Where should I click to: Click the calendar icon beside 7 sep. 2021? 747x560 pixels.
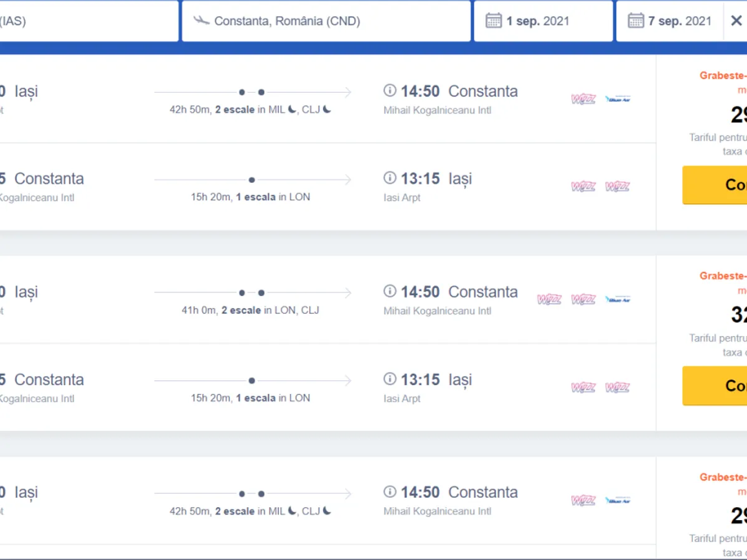pyautogui.click(x=636, y=21)
